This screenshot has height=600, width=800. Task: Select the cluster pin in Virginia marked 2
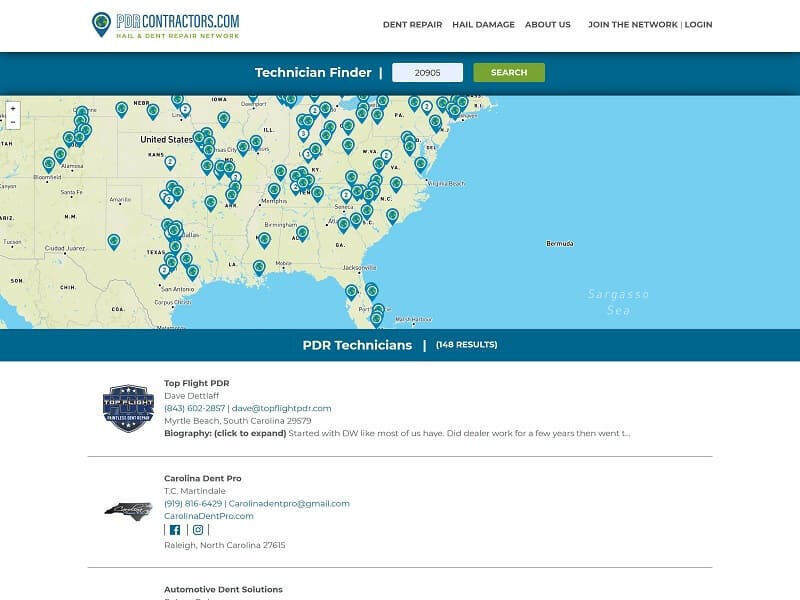click(386, 156)
